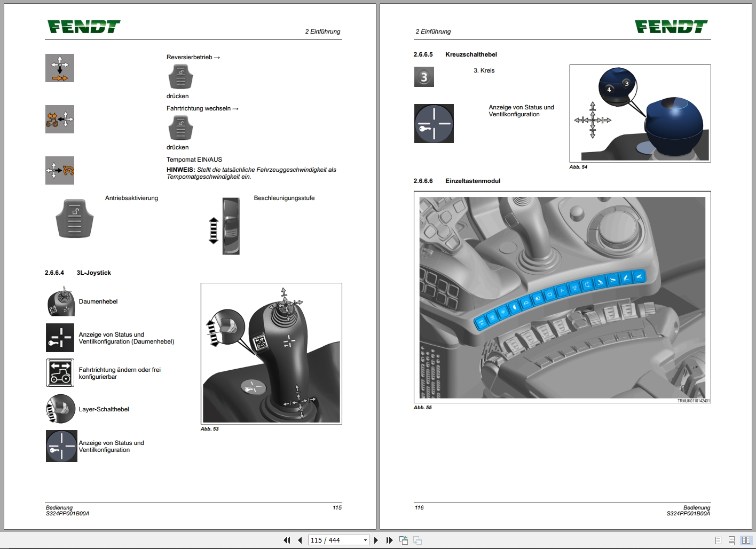
Task: Click the right page header 2 Einführung
Action: (433, 31)
